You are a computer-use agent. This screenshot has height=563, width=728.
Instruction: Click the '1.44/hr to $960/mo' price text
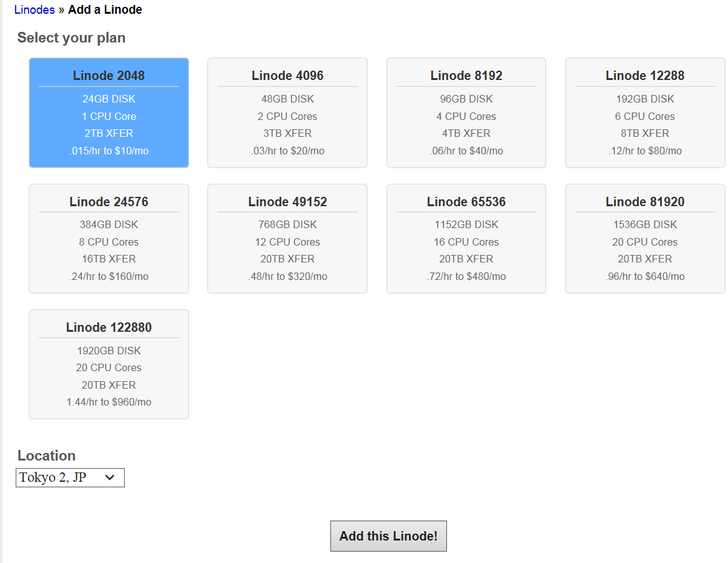tap(109, 402)
